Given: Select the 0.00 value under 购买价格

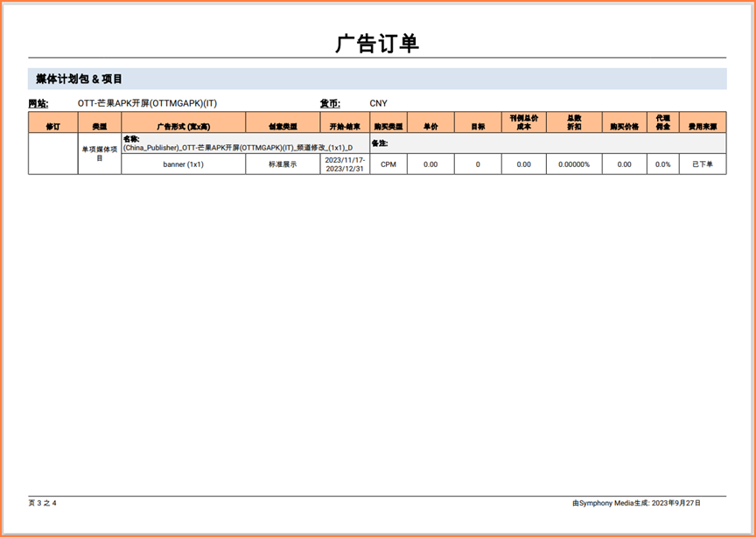Looking at the screenshot, I should [625, 164].
